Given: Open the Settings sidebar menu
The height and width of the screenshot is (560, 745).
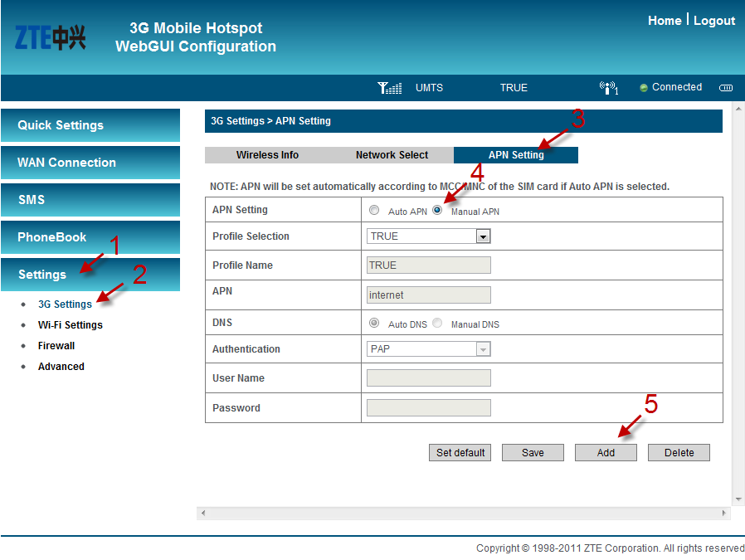Looking at the screenshot, I should pyautogui.click(x=90, y=275).
